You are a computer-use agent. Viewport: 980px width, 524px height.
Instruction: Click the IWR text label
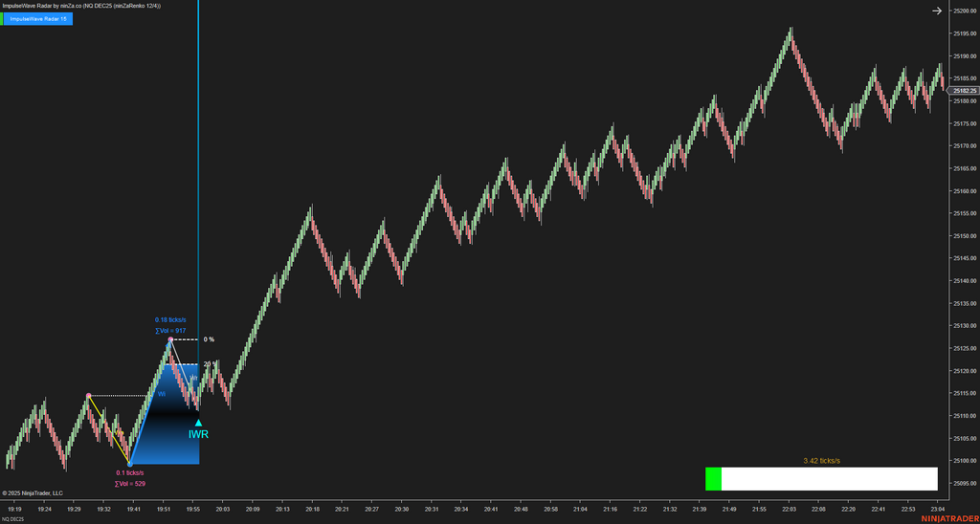pyautogui.click(x=199, y=434)
